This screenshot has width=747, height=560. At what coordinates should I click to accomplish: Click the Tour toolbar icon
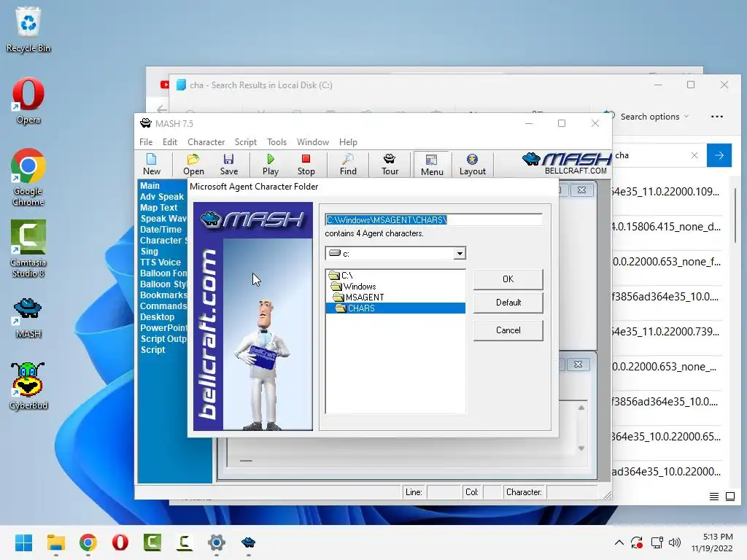[390, 164]
